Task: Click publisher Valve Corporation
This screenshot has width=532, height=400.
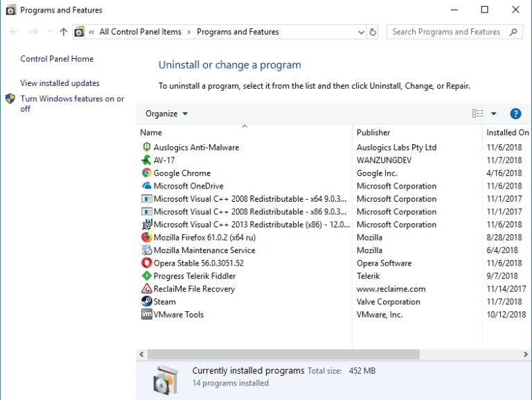Action: (x=388, y=302)
